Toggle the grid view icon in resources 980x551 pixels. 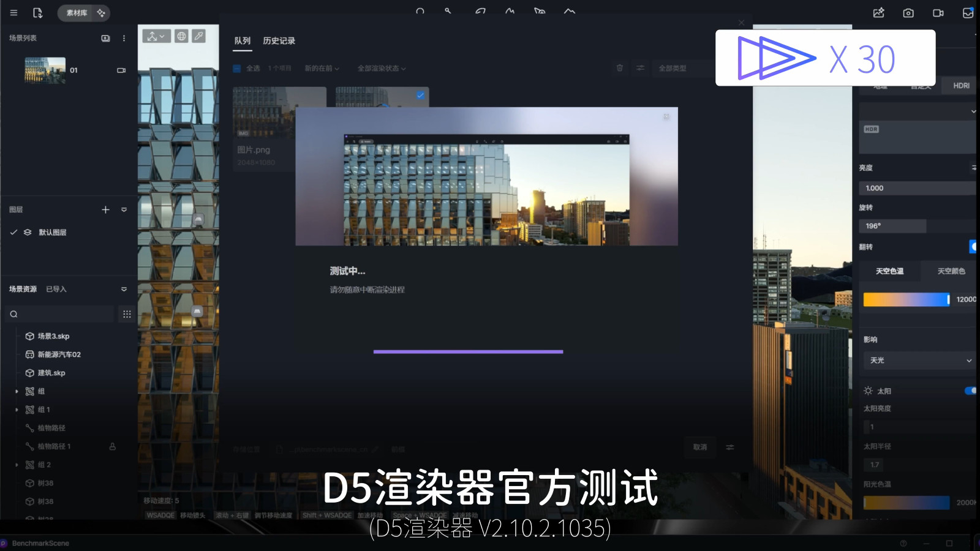coord(127,314)
